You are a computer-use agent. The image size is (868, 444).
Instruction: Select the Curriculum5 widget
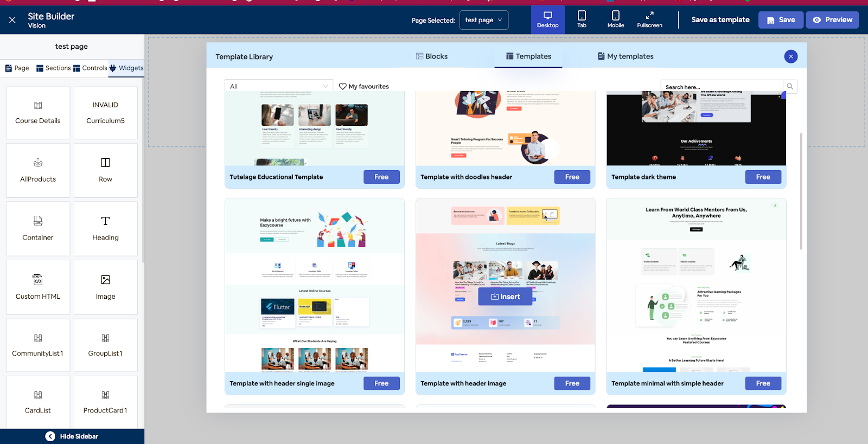point(105,113)
